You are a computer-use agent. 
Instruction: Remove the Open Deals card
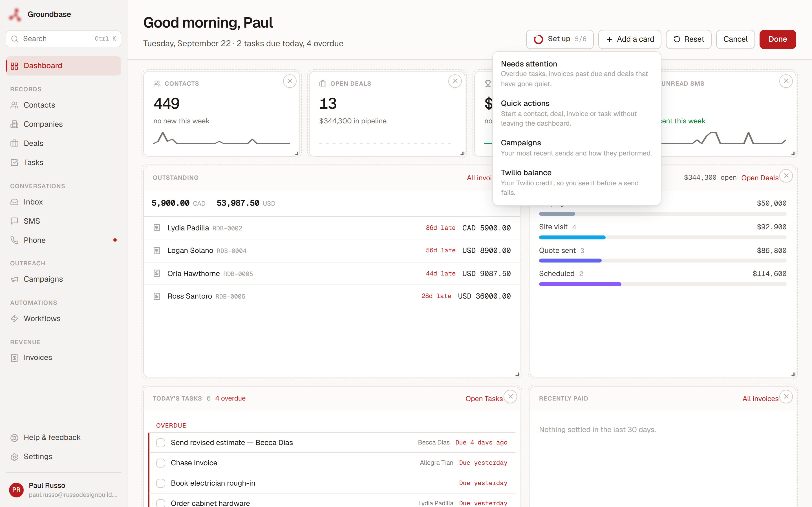click(455, 81)
